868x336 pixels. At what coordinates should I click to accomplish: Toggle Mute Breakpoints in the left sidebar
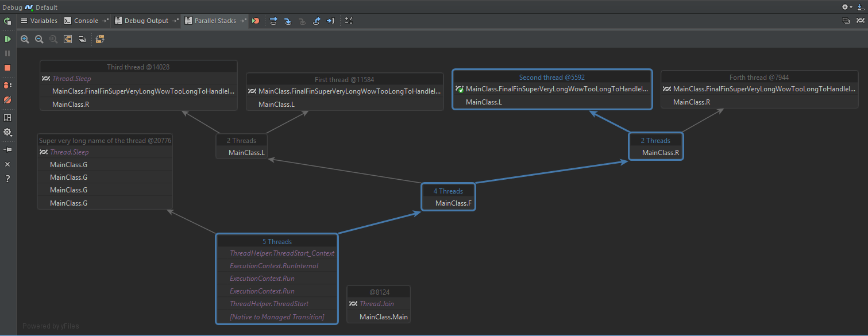(7, 100)
